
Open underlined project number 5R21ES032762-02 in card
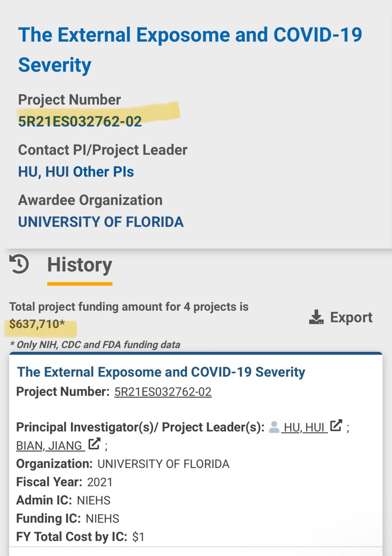click(x=162, y=392)
